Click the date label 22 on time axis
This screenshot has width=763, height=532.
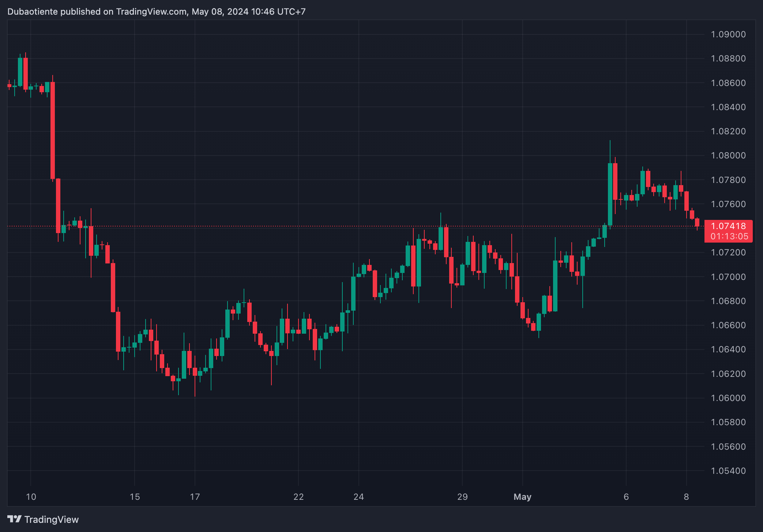[298, 497]
